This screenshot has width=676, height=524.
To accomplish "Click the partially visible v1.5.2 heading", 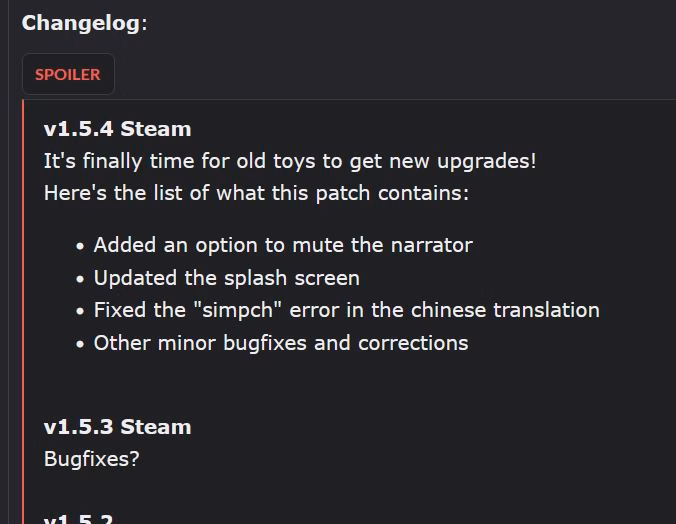I will (x=79, y=518).
